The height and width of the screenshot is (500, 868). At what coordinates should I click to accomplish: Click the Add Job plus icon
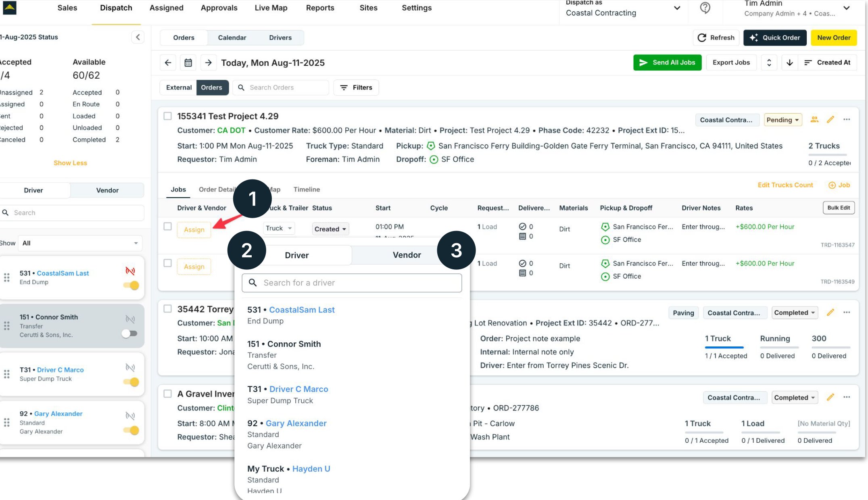click(x=832, y=185)
